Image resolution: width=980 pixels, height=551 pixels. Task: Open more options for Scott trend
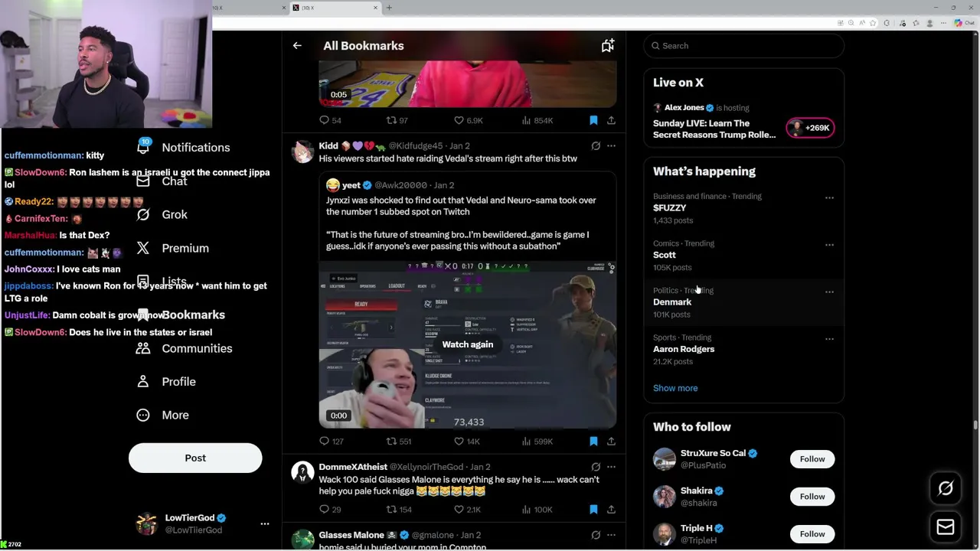tap(829, 245)
